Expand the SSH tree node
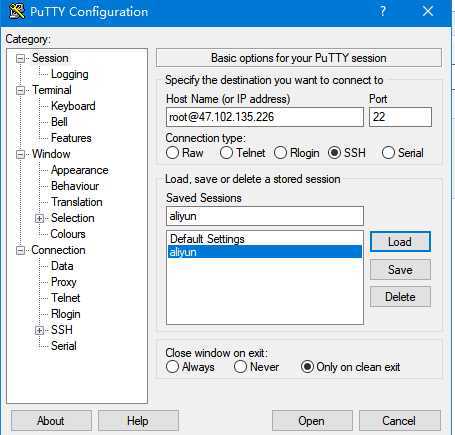The image size is (455, 435). click(39, 330)
